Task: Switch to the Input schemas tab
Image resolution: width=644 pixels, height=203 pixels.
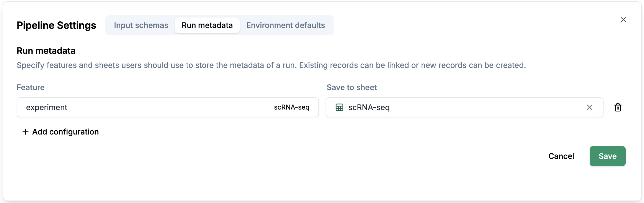Action: coord(141,25)
